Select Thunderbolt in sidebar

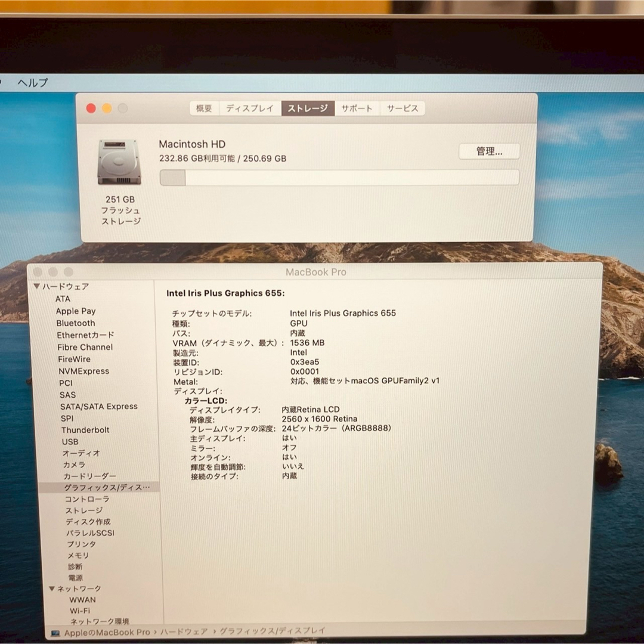coord(85,429)
